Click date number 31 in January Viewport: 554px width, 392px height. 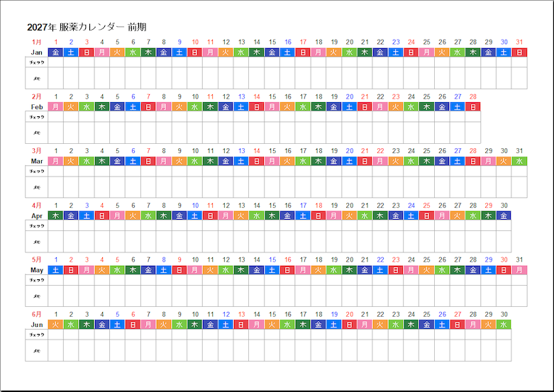tap(519, 42)
